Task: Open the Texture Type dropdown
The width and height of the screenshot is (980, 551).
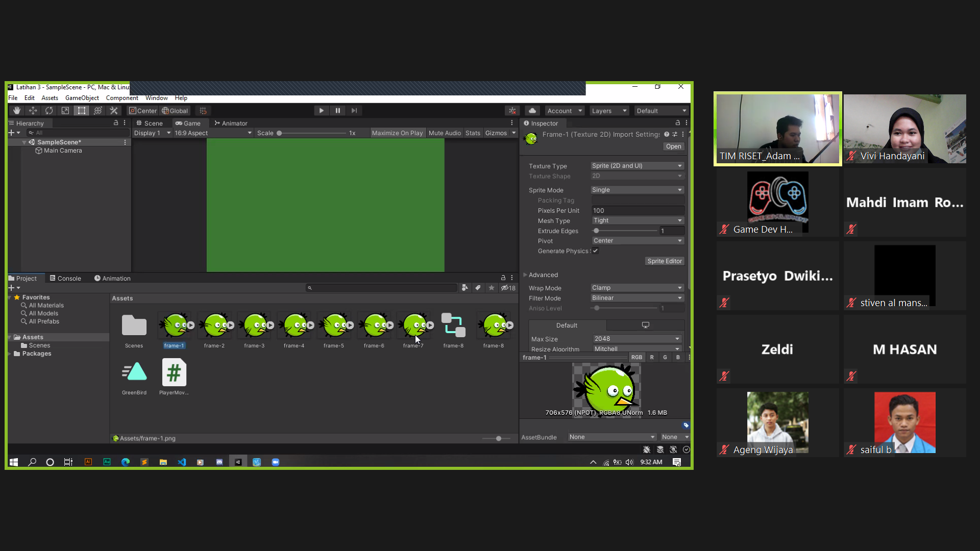Action: (x=637, y=166)
